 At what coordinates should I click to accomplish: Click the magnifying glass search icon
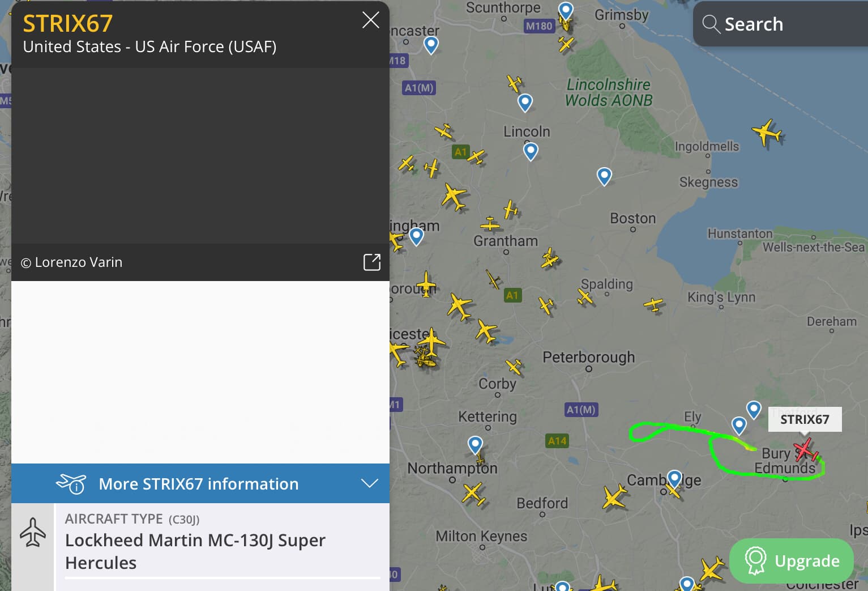point(710,24)
